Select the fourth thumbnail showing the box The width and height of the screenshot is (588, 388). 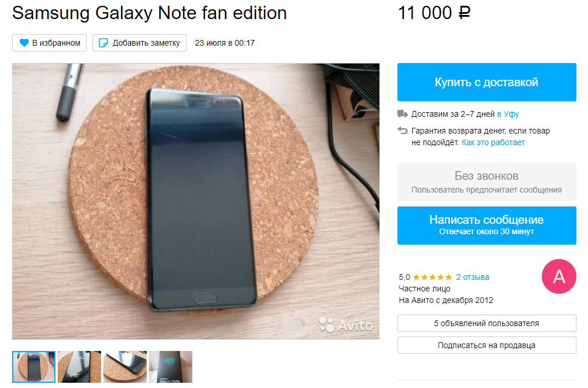pos(170,367)
